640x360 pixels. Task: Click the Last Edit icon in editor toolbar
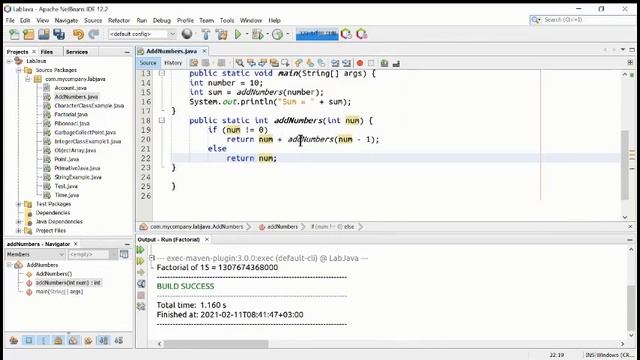pyautogui.click(x=194, y=63)
